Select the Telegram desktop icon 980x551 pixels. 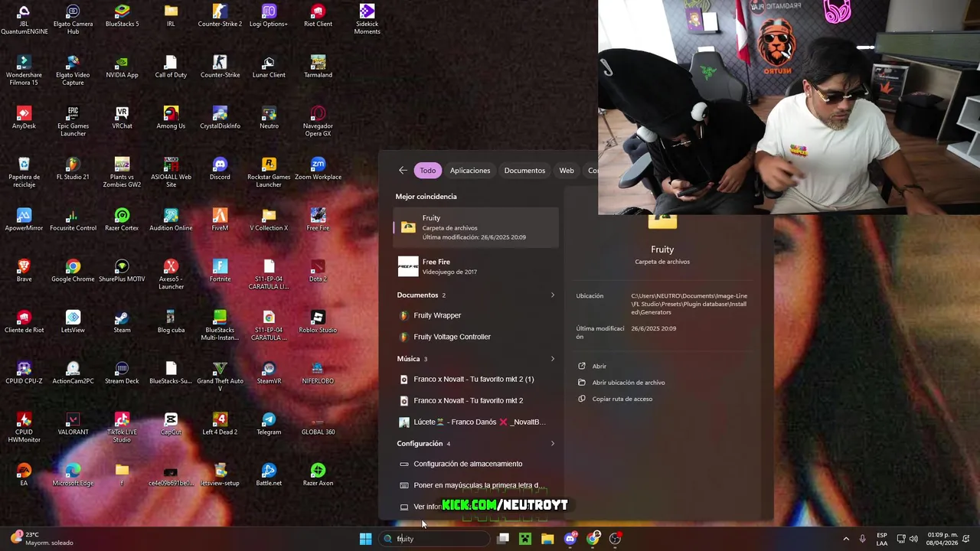tap(269, 424)
